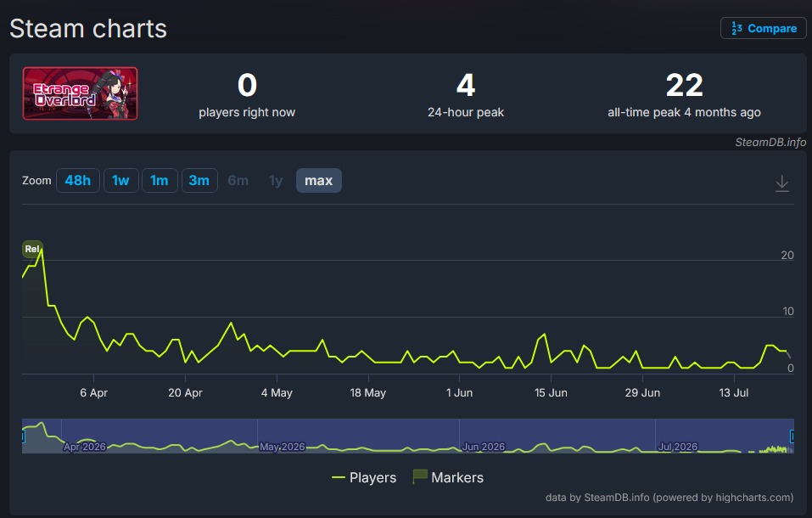Screen dimensions: 812x518
Task: Click the SteamDB.info credit text
Action: coord(770,142)
